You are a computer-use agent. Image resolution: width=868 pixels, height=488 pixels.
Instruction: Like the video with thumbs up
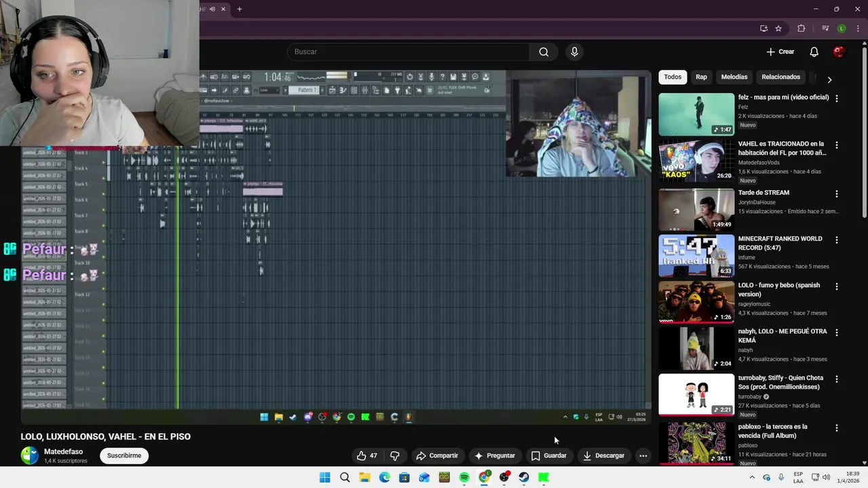[x=367, y=455]
